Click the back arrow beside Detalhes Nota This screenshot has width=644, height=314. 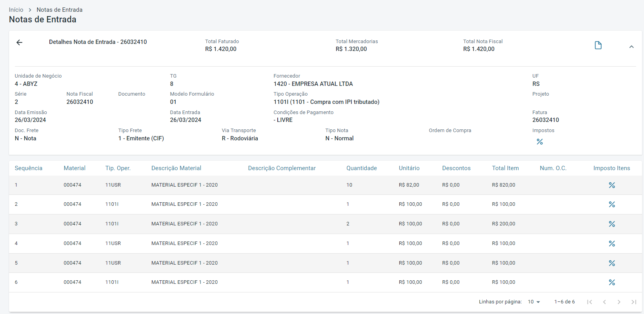click(x=19, y=42)
